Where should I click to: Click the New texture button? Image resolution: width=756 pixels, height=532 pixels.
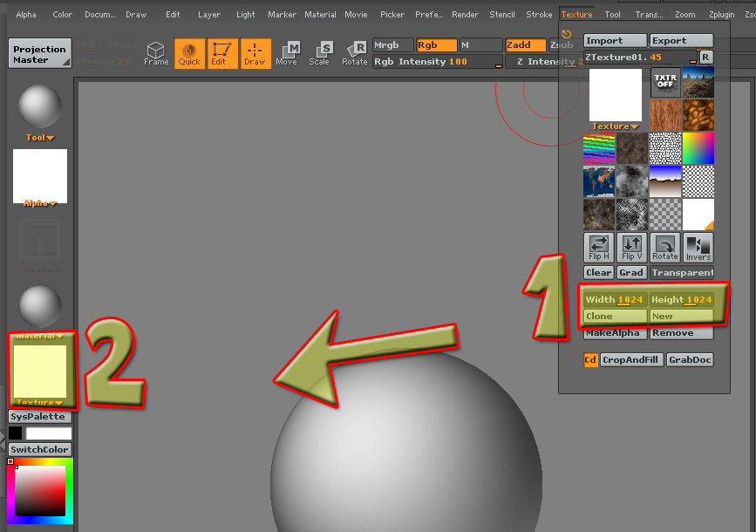681,317
